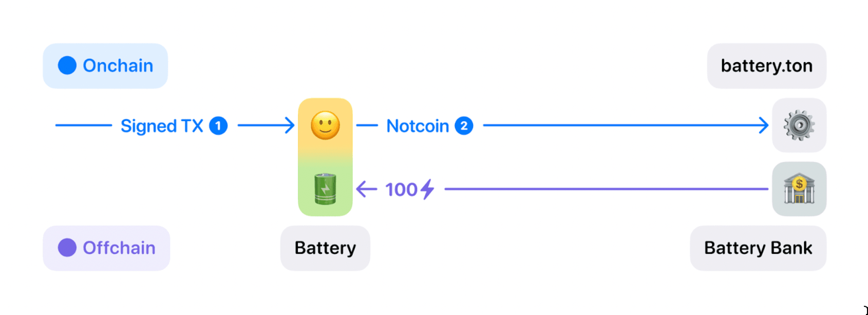Click the green battery emoji icon
This screenshot has height=315, width=868.
click(325, 189)
